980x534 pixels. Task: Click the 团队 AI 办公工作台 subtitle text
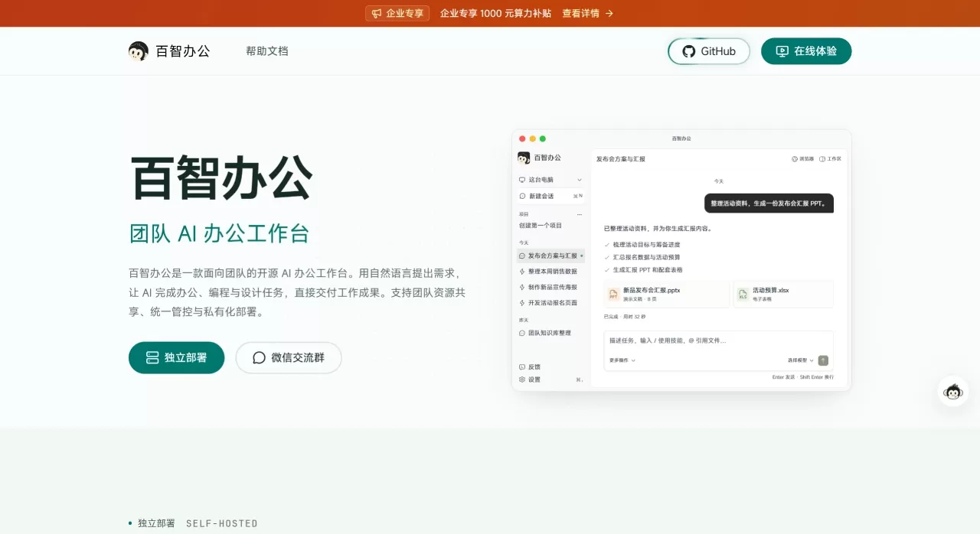click(x=219, y=233)
